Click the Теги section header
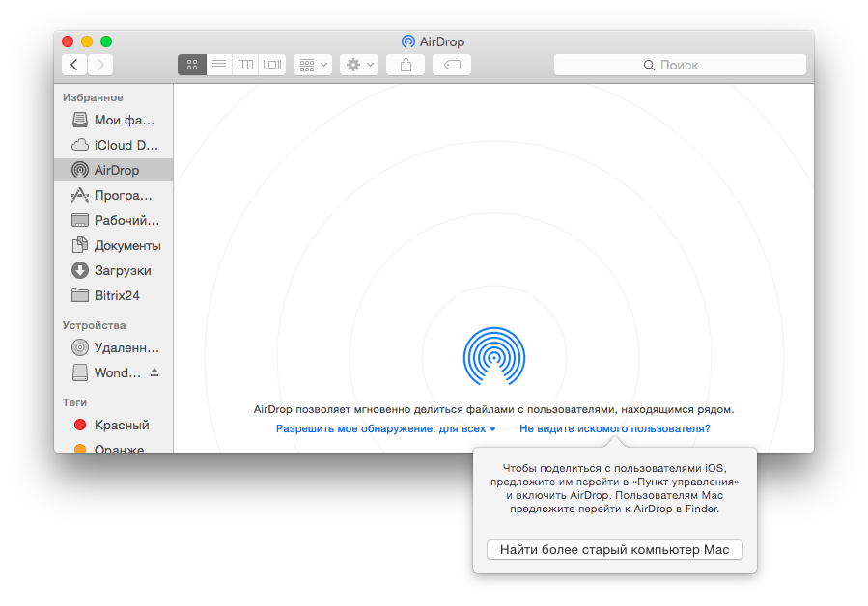 tap(74, 402)
